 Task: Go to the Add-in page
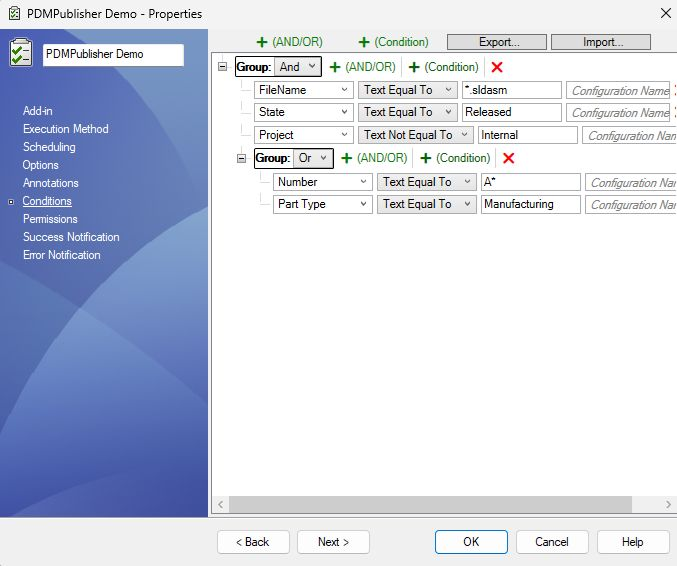click(38, 111)
